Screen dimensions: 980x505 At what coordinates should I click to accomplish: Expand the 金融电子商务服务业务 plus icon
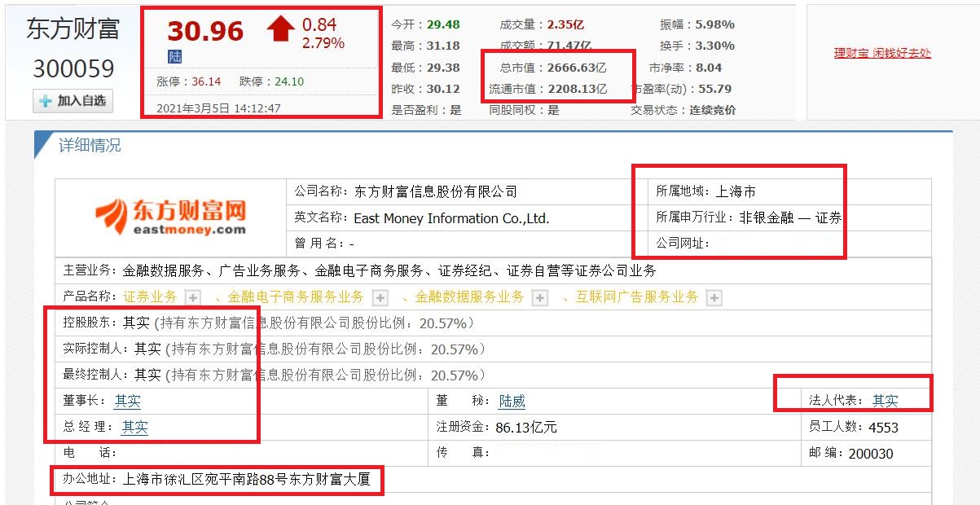pyautogui.click(x=380, y=298)
